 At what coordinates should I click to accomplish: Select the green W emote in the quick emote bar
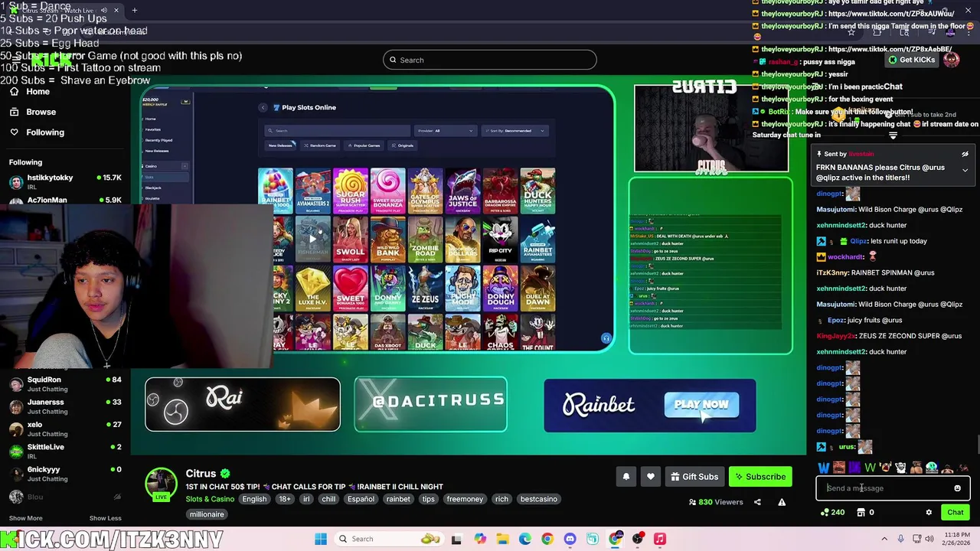pos(870,468)
